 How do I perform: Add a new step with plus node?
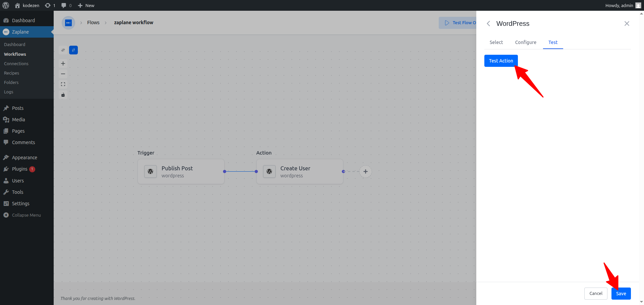366,171
